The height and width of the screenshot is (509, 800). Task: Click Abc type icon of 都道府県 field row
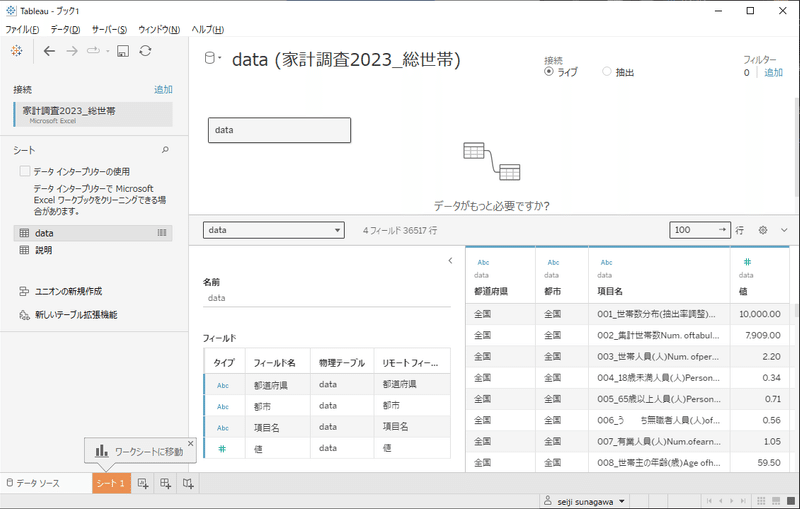(x=223, y=385)
